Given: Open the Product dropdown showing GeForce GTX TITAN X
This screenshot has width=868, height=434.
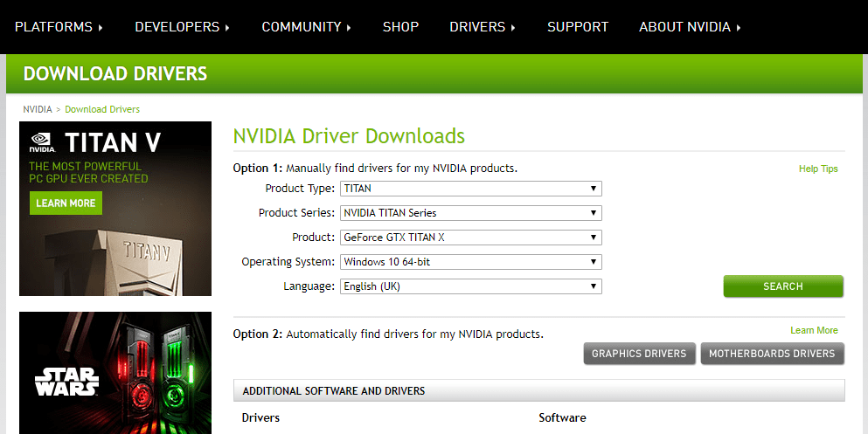Looking at the screenshot, I should (x=470, y=238).
